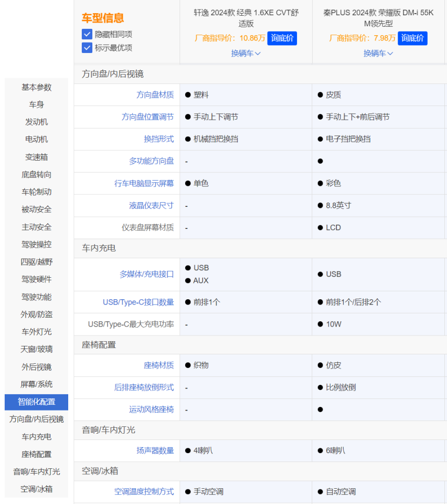Screen dimensions: 447x504
Task: Select 主动安全 sidebar item
Action: (x=36, y=227)
